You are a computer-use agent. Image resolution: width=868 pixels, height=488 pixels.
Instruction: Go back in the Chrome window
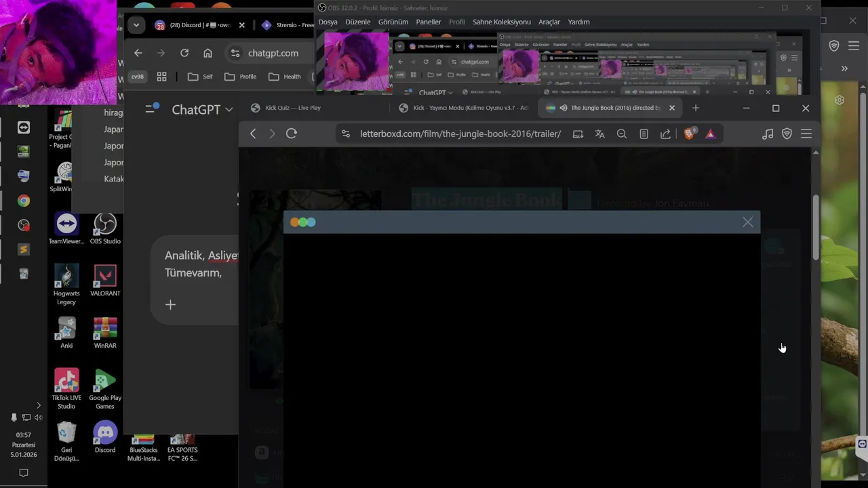(x=138, y=53)
